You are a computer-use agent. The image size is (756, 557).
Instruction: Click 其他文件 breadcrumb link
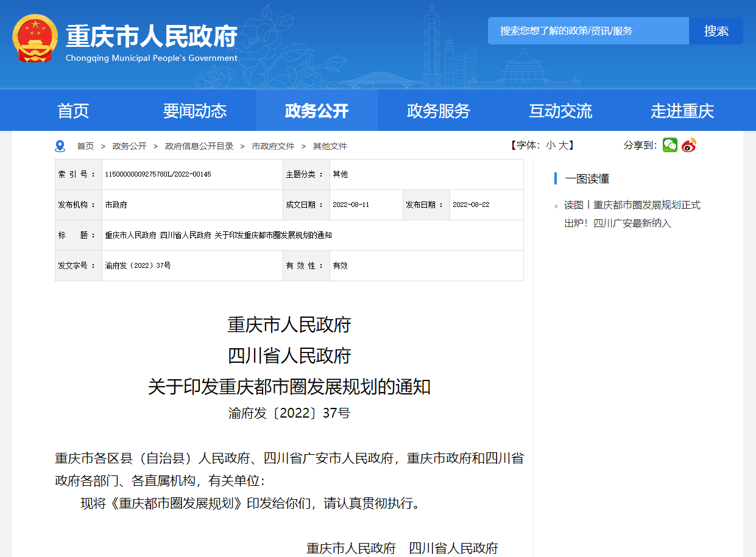[x=330, y=146]
